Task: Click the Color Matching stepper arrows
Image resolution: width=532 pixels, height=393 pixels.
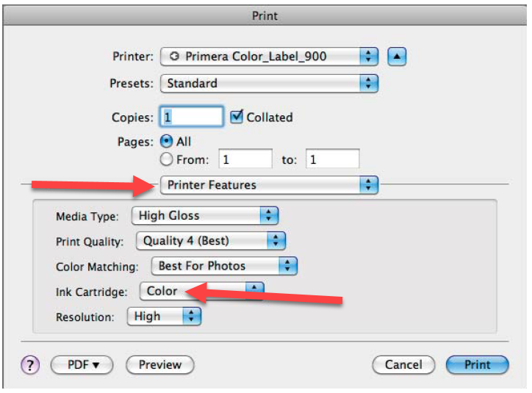Action: (x=287, y=266)
